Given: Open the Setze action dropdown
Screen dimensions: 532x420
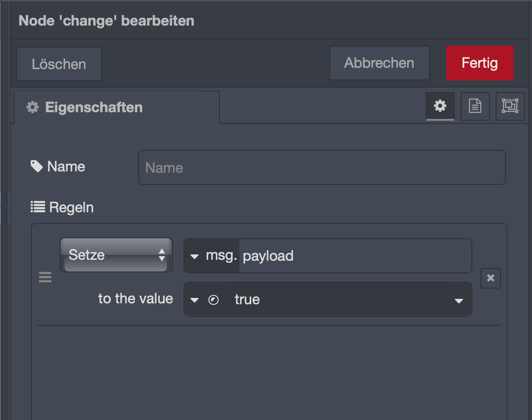Looking at the screenshot, I should [x=116, y=255].
